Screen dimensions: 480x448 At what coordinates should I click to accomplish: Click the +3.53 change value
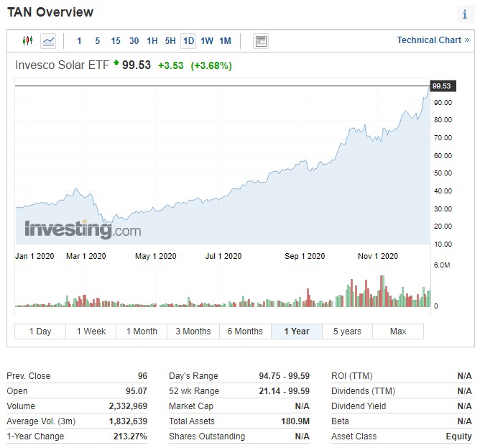coord(170,65)
